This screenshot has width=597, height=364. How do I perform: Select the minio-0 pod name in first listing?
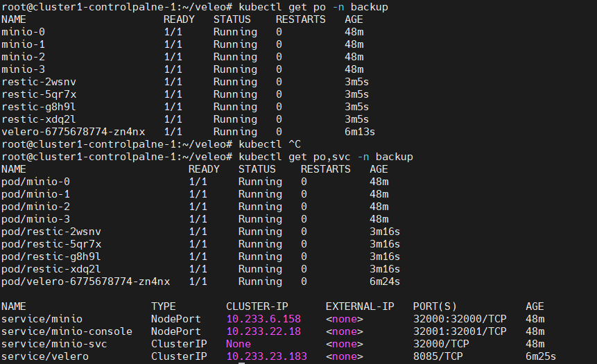coord(23,32)
